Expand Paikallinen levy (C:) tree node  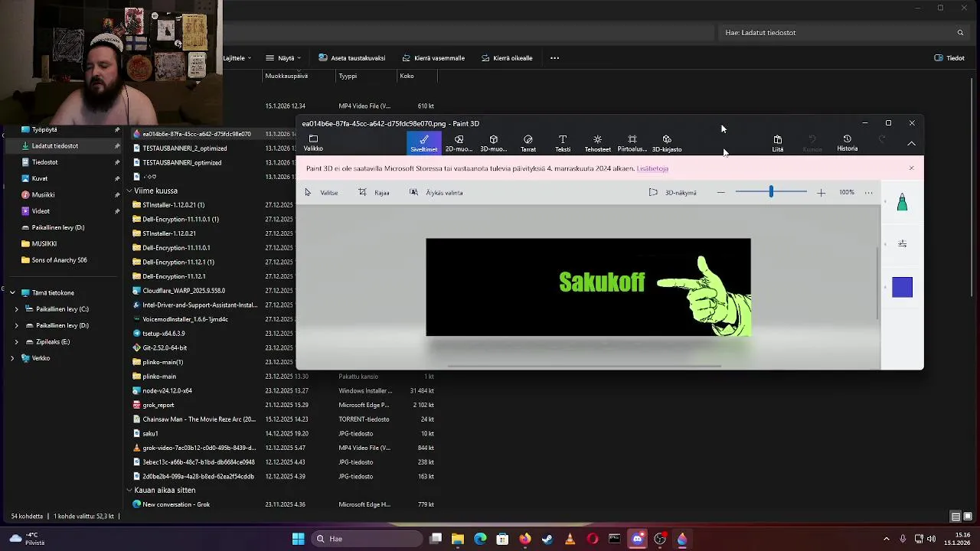point(17,309)
